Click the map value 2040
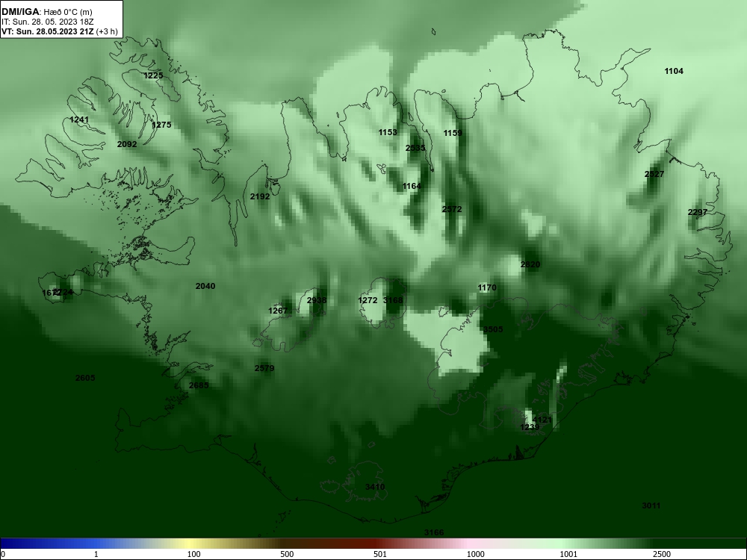Screen dimensions: 747x560 pyautogui.click(x=205, y=286)
